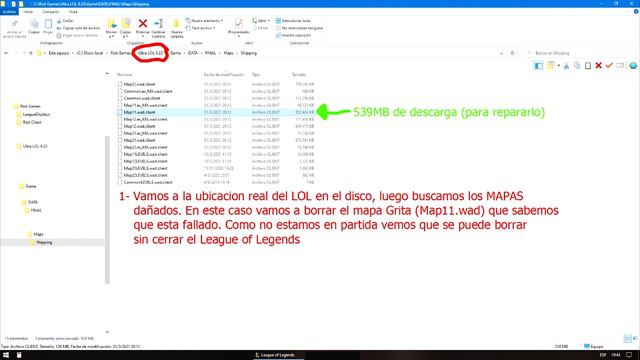Select the Shipping folder in the tree
The width and height of the screenshot is (640, 360).
pyautogui.click(x=44, y=242)
